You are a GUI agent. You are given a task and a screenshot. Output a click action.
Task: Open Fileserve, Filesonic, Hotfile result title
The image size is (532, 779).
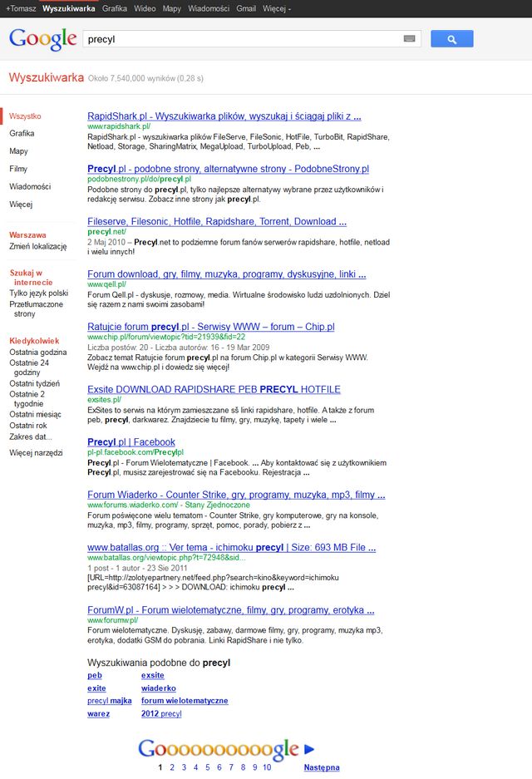point(217,222)
